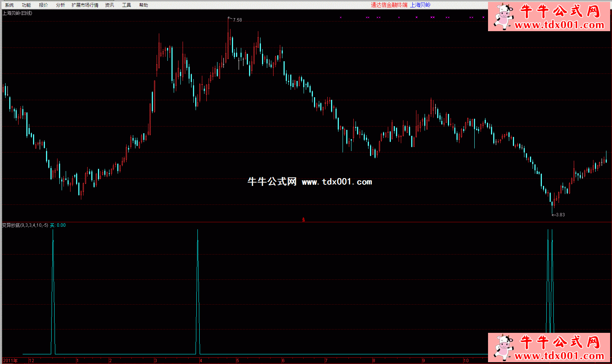The height and width of the screenshot is (364, 612).
Task: Click month 4 on the time axis
Action: pyautogui.click(x=201, y=361)
